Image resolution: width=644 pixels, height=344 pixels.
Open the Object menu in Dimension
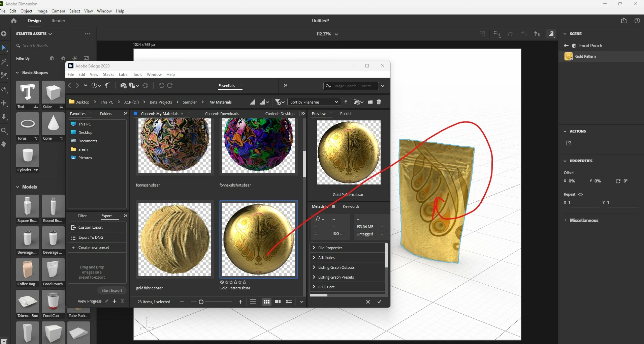click(x=26, y=11)
